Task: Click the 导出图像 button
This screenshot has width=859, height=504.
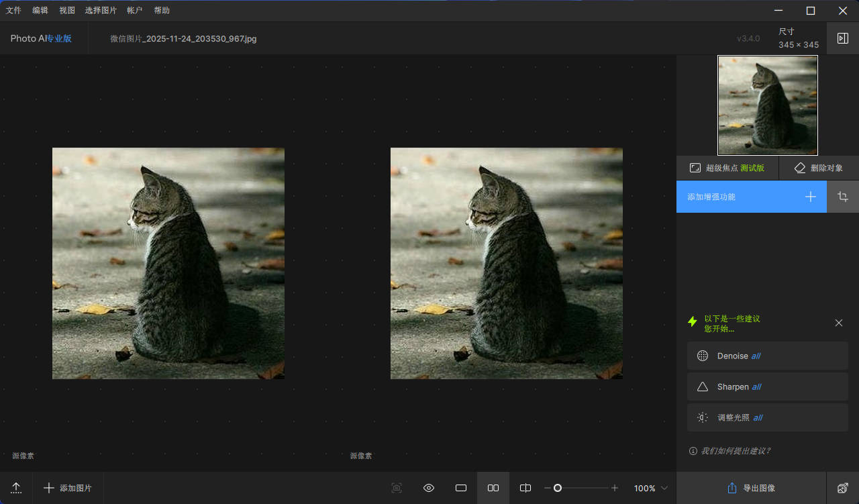Action: 751,488
